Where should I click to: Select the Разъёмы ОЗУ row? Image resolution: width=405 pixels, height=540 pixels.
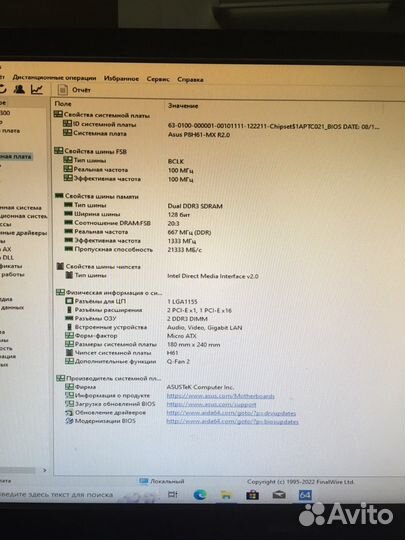click(136, 319)
